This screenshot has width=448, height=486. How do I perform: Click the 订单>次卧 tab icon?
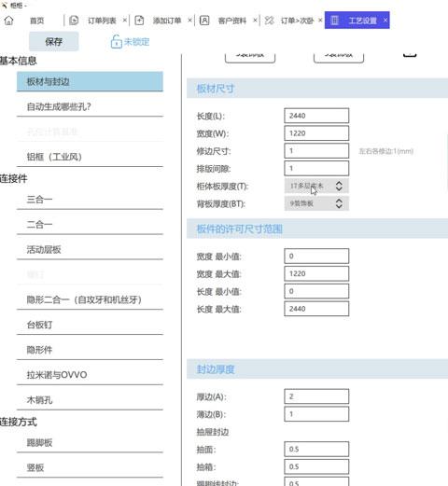(269, 21)
